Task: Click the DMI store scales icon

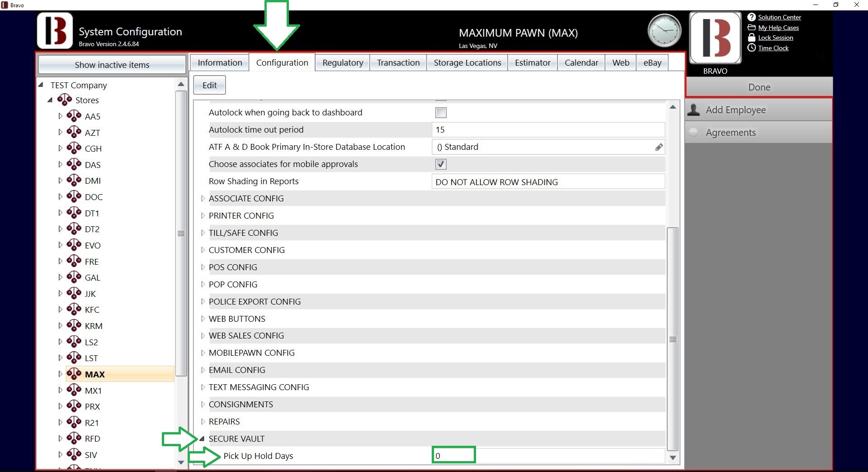Action: click(74, 180)
